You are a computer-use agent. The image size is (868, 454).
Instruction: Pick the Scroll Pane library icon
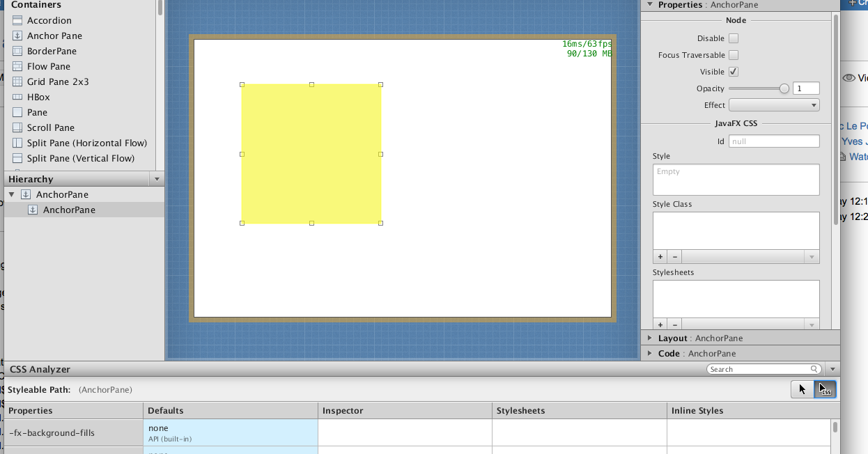pos(17,127)
